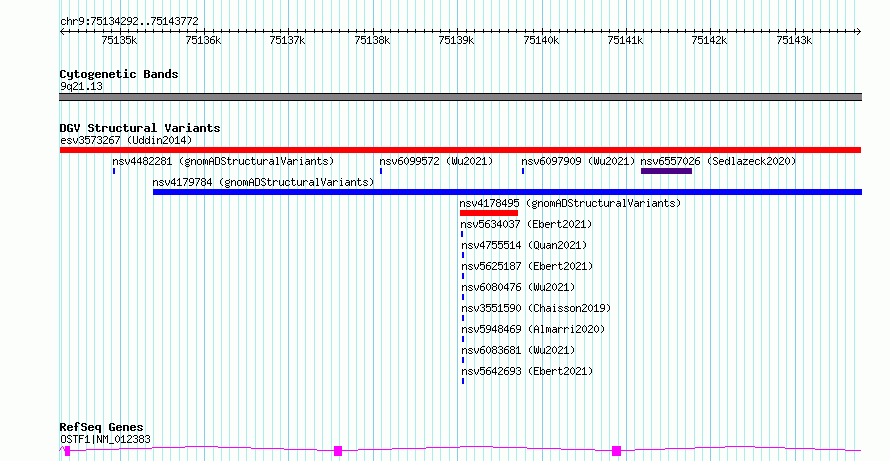Select the red esv3573267 variant bar
The height and width of the screenshot is (461, 890).
460,150
